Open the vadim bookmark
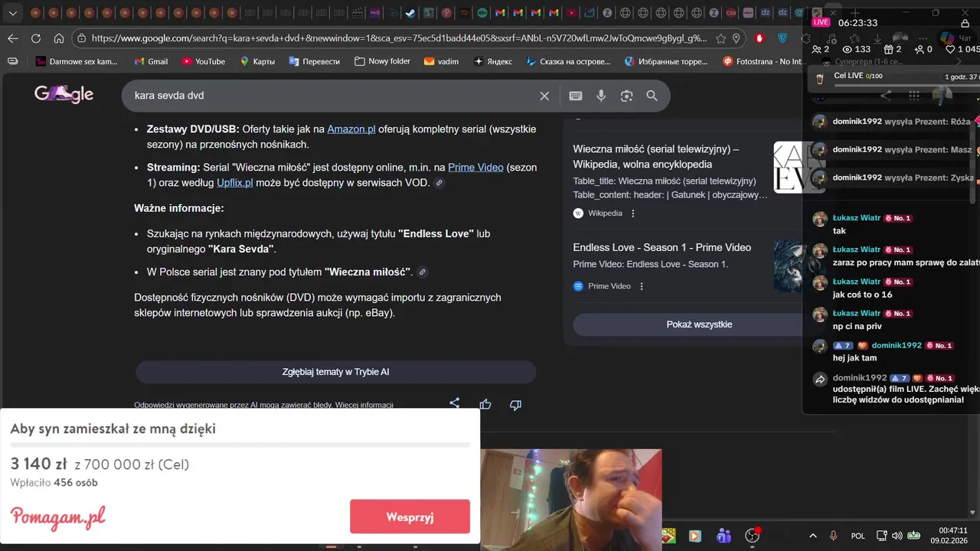 pos(441,61)
